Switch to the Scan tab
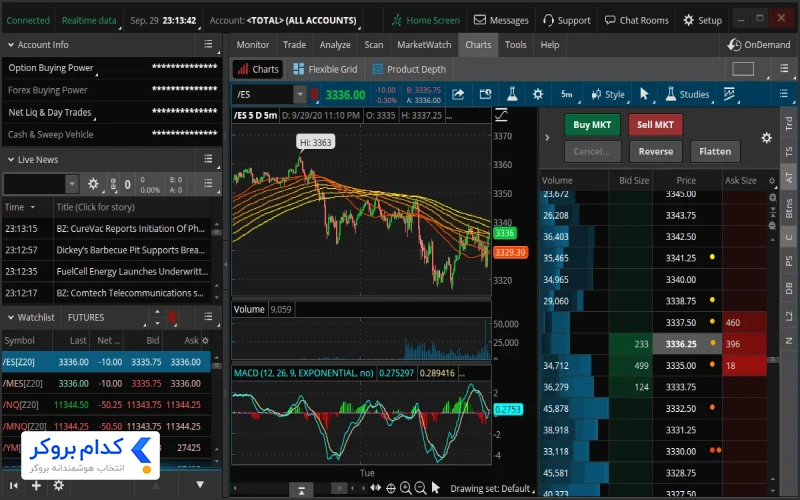 (x=373, y=45)
